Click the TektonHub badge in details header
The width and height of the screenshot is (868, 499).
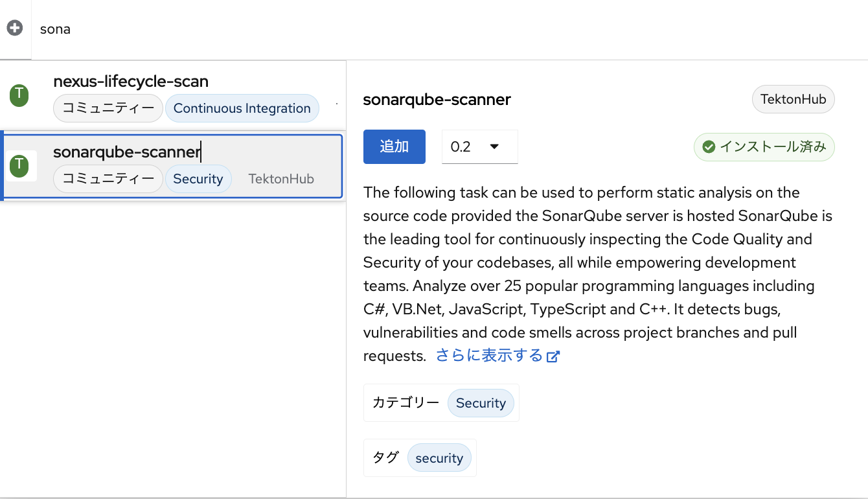point(793,100)
